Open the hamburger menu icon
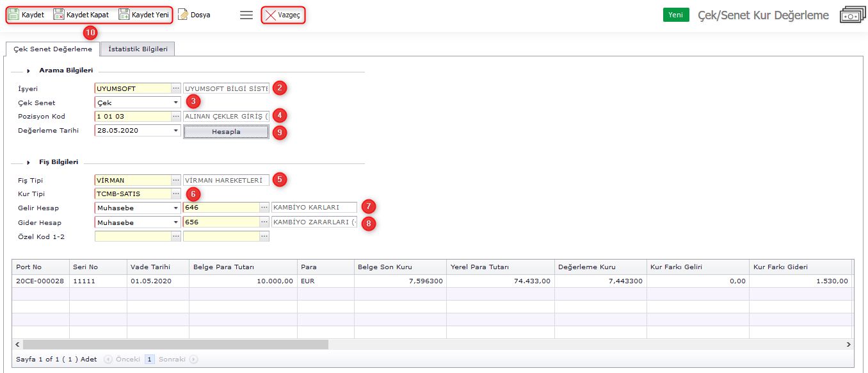868x373 pixels. click(246, 15)
